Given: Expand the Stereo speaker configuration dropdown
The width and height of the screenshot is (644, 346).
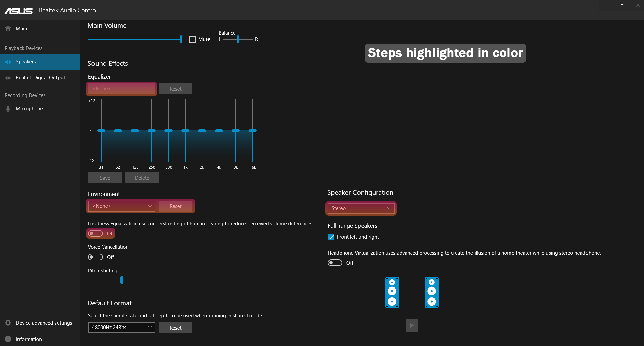Looking at the screenshot, I should pos(361,208).
